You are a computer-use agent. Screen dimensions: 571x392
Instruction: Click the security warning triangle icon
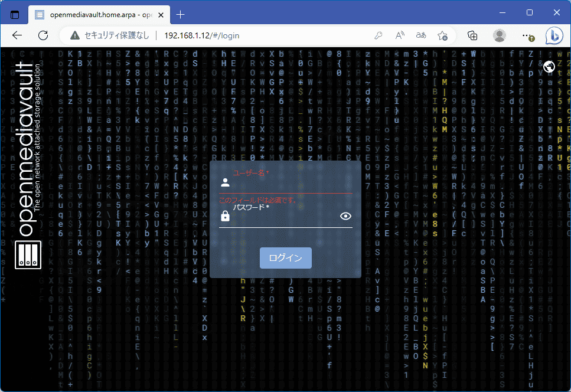tap(75, 35)
